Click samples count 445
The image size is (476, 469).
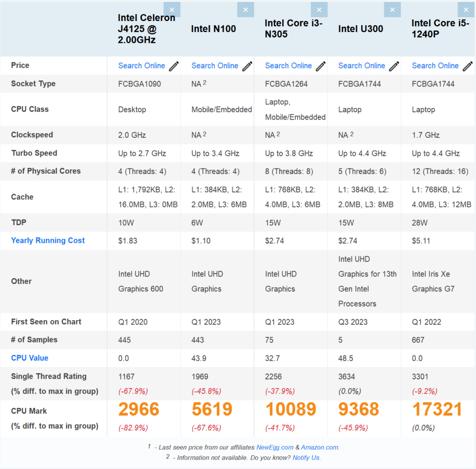coord(125,340)
